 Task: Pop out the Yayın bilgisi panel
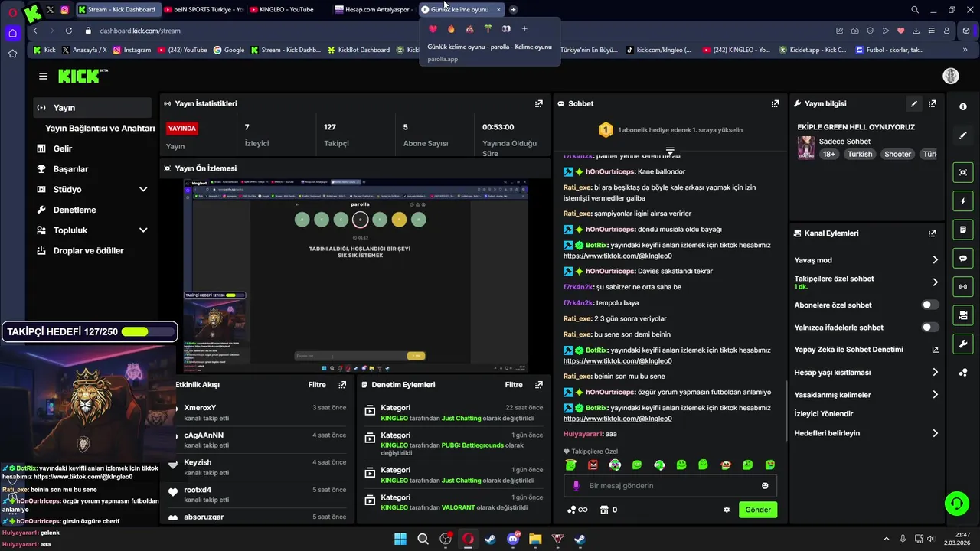click(x=932, y=103)
